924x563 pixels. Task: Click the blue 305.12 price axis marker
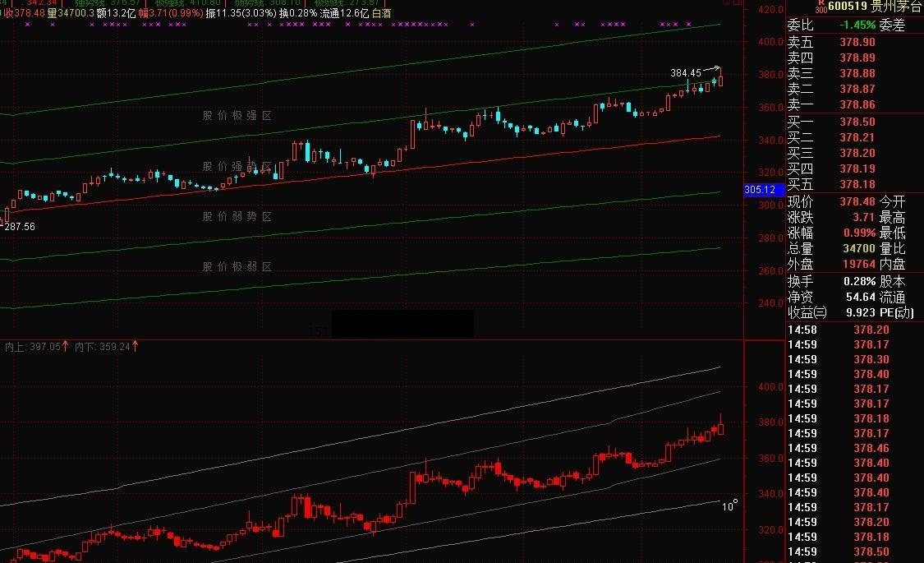pos(764,190)
